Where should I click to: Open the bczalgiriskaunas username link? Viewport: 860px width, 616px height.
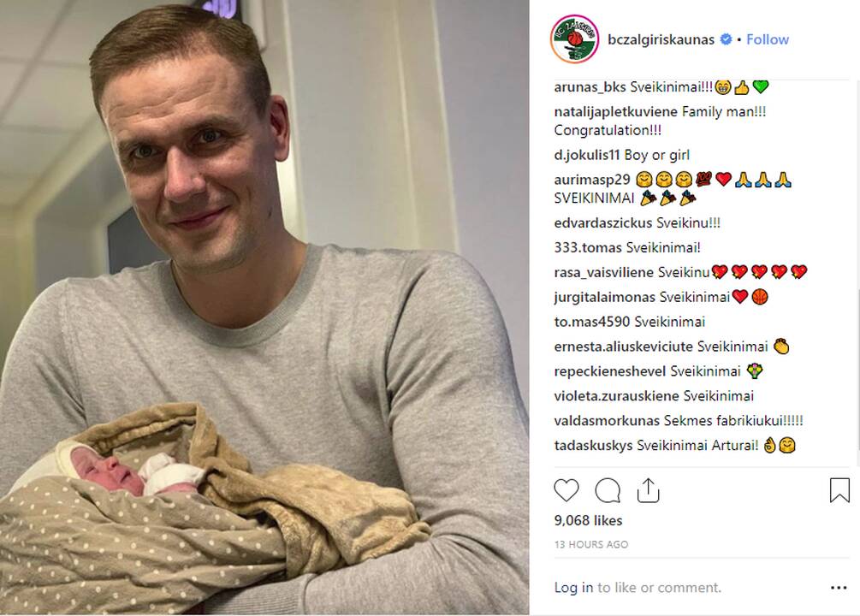pyautogui.click(x=661, y=39)
